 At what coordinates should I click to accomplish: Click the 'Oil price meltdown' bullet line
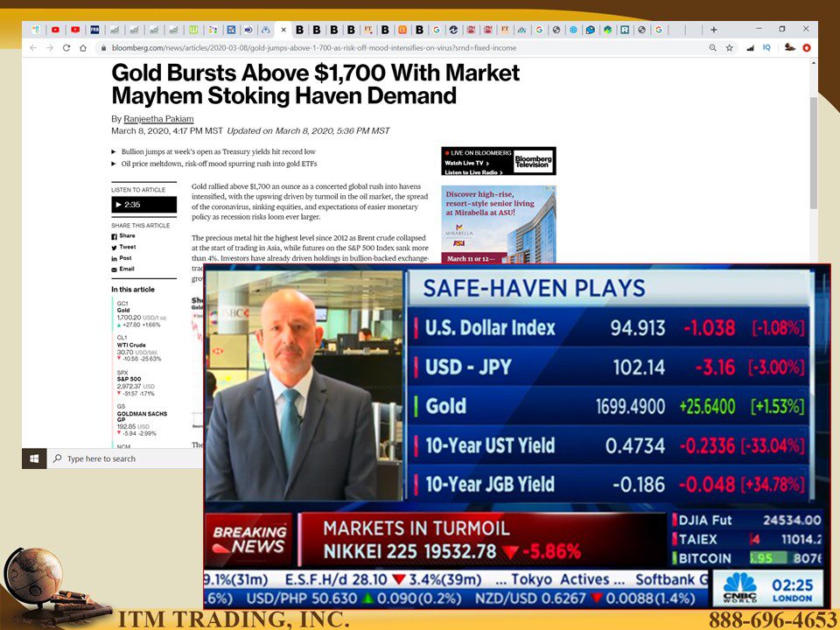(219, 164)
